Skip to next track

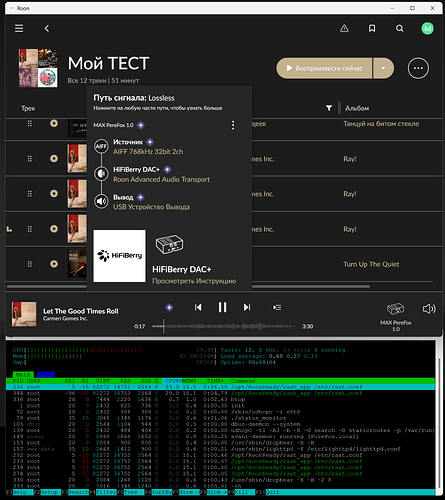pos(247,307)
